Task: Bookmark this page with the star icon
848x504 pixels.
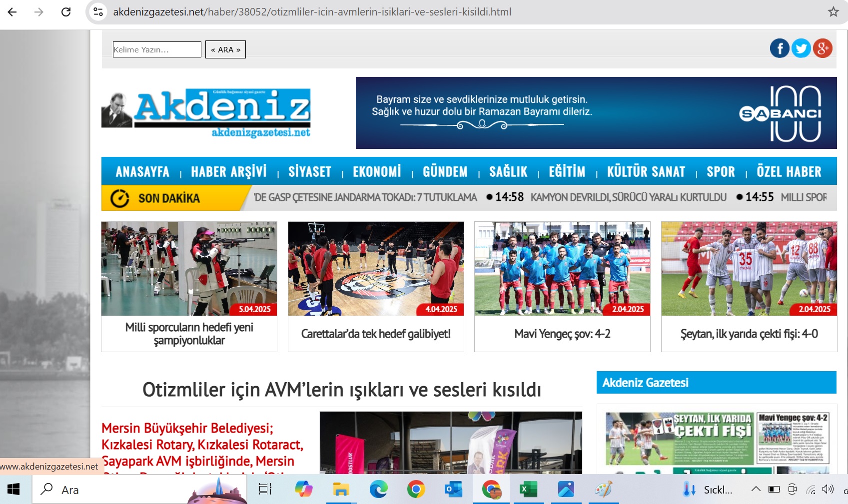Action: click(x=833, y=12)
